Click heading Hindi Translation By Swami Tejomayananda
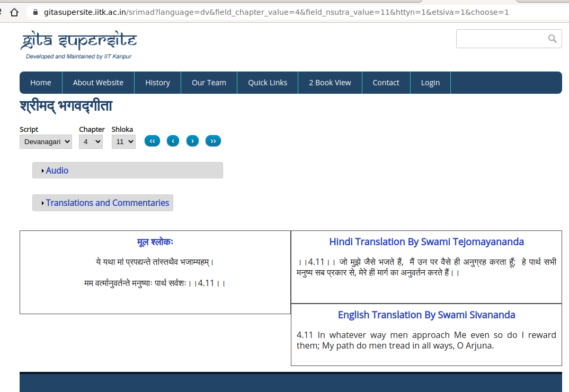The width and height of the screenshot is (569, 392). pos(426,242)
